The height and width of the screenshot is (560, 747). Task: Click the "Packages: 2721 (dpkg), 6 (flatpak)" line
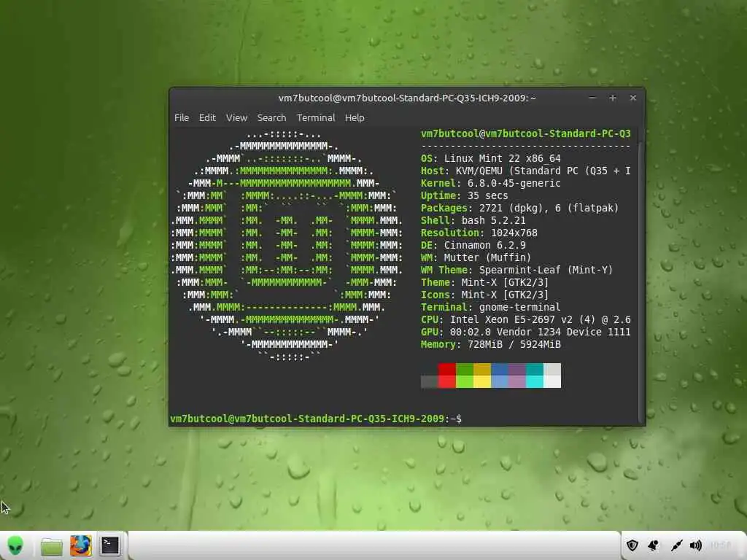coord(519,208)
